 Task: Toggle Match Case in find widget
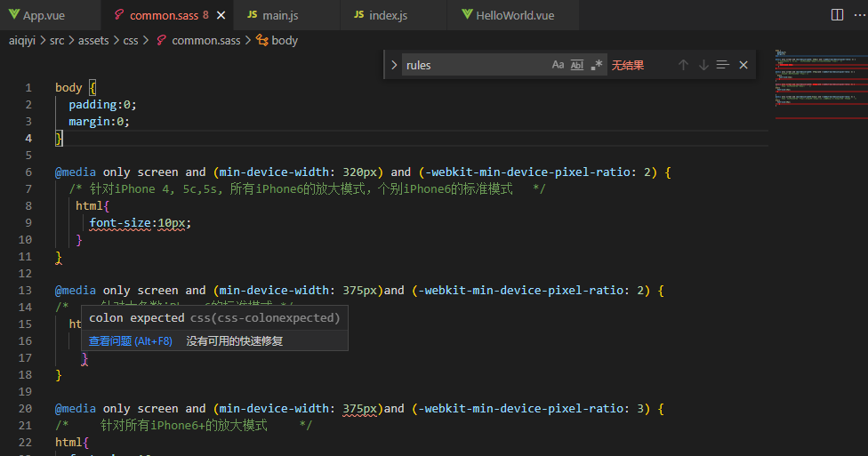coord(558,65)
